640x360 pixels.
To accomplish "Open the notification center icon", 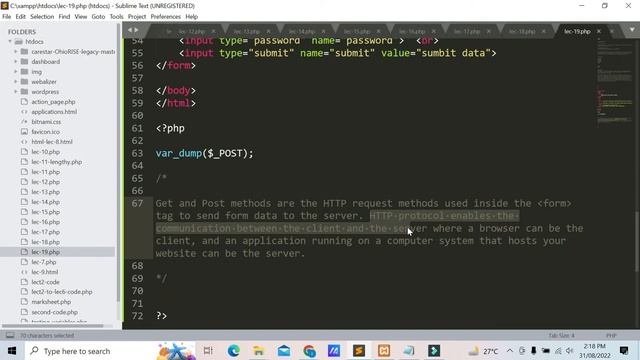I will tap(624, 351).
